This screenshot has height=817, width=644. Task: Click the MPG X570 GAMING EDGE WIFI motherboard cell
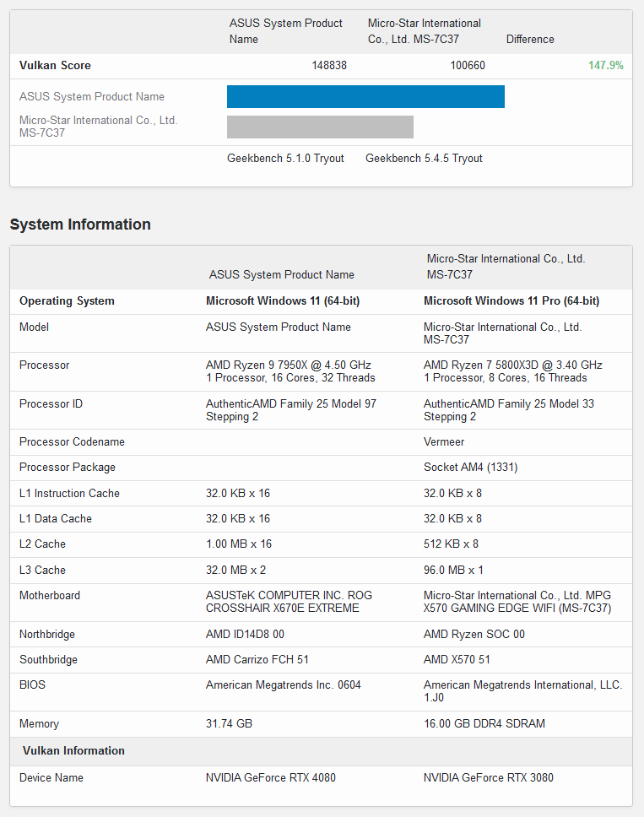click(517, 602)
